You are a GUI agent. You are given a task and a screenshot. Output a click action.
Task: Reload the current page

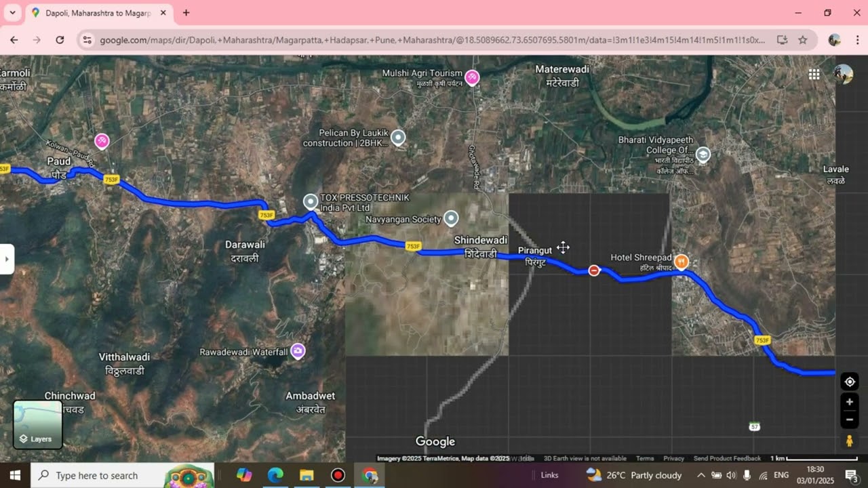(x=60, y=40)
